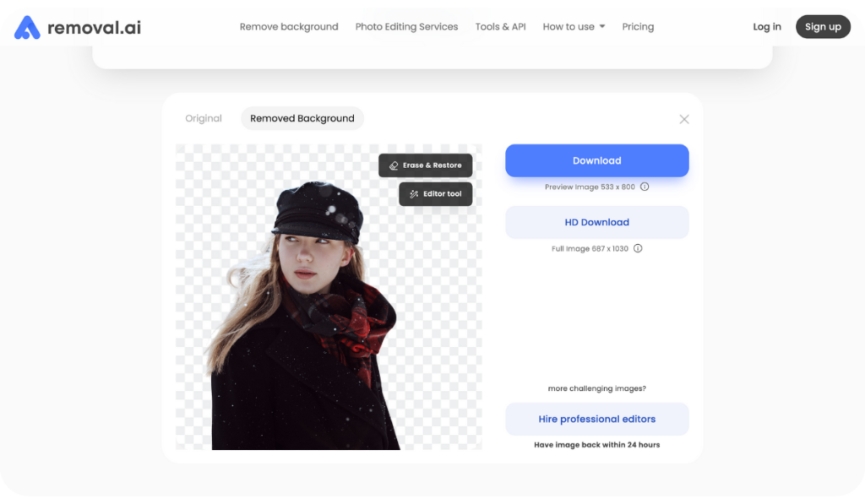Select the Removed Background tab
The height and width of the screenshot is (504, 865).
pos(301,118)
